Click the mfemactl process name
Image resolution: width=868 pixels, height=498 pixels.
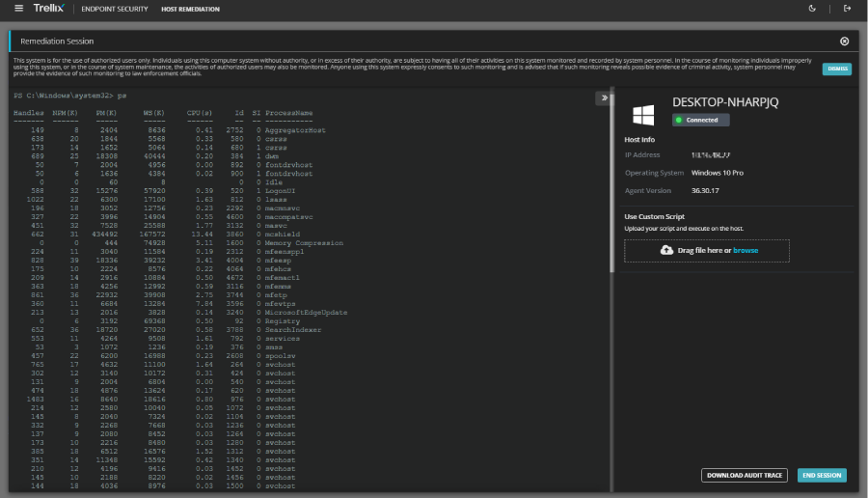(x=283, y=278)
